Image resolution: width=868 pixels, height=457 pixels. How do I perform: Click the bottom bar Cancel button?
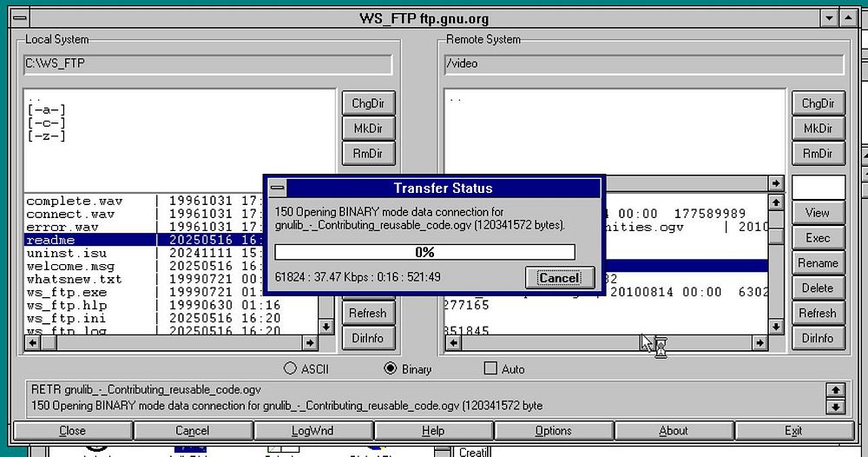coord(193,430)
